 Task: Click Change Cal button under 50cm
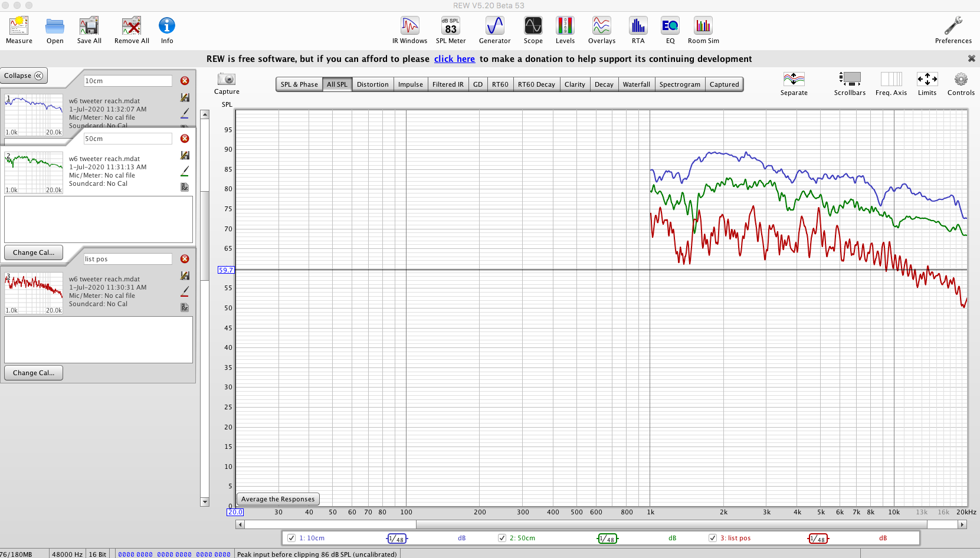pyautogui.click(x=34, y=252)
